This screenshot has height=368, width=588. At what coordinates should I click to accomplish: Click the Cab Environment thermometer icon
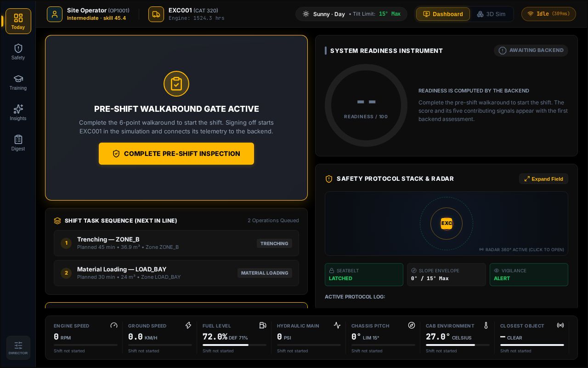pyautogui.click(x=486, y=325)
